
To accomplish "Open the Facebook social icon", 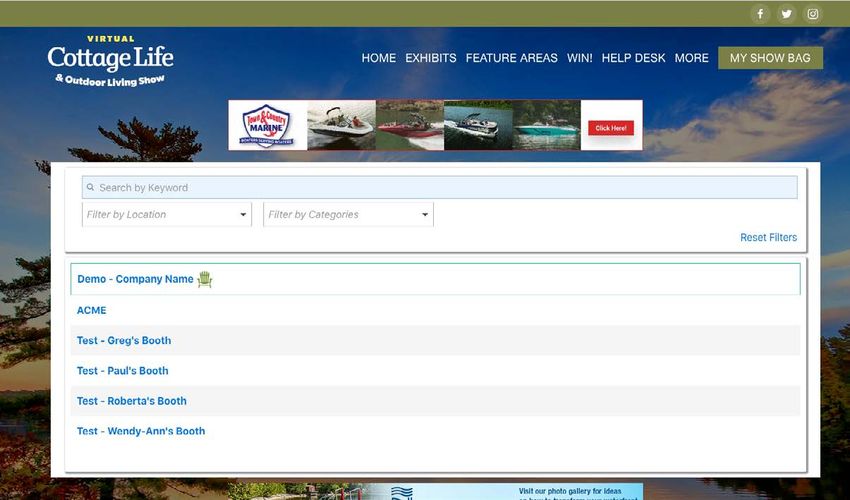I will [760, 14].
